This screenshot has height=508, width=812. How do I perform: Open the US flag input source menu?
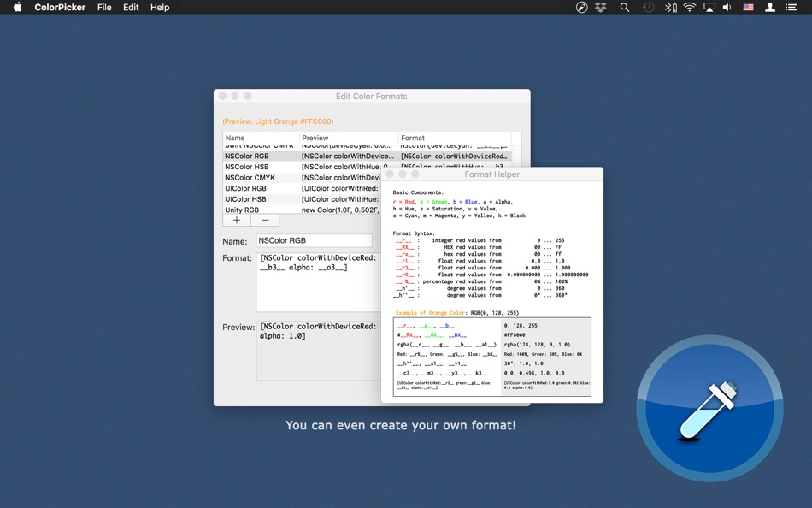pyautogui.click(x=748, y=7)
